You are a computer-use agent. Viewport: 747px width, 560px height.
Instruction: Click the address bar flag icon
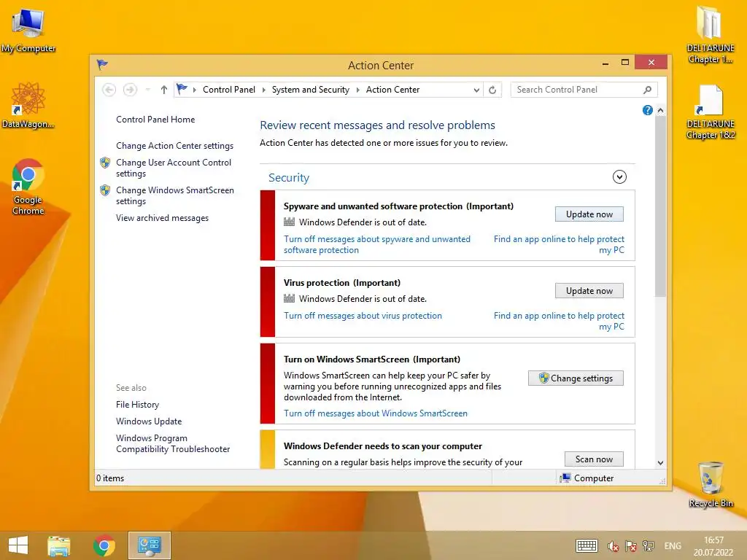(182, 89)
